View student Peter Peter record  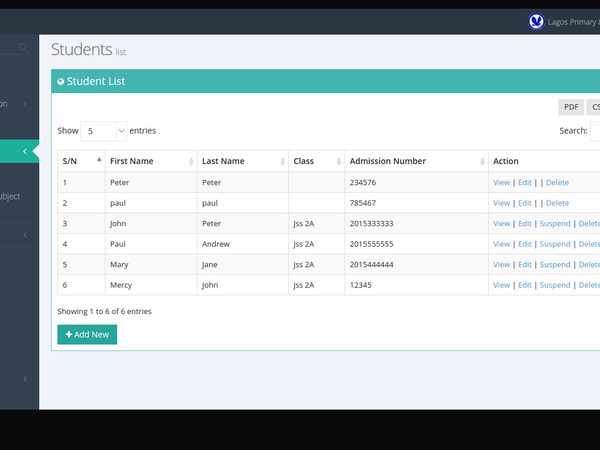pos(501,183)
